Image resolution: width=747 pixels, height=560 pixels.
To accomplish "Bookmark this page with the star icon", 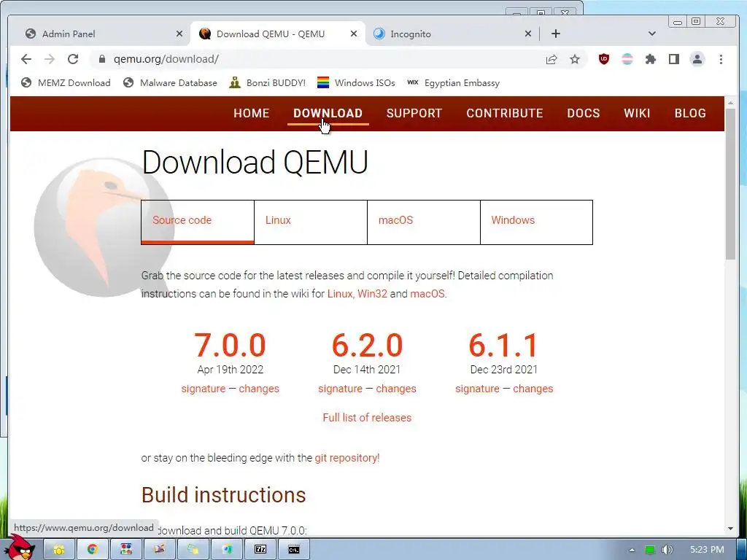I will point(575,59).
